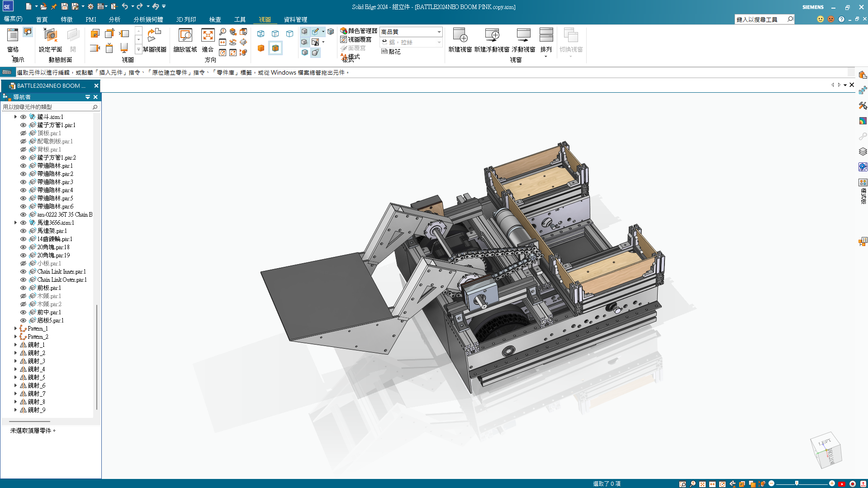
Task: Open the 檔案(F) File menu
Action: 13,19
